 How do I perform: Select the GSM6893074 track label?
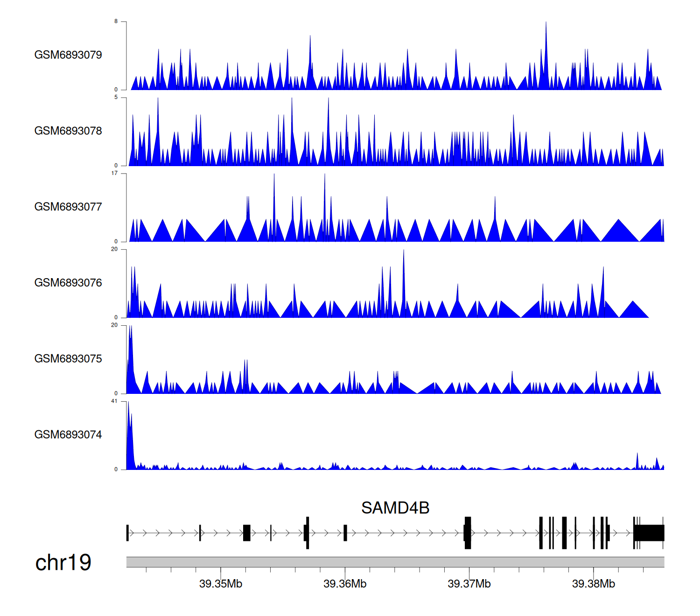(x=68, y=435)
